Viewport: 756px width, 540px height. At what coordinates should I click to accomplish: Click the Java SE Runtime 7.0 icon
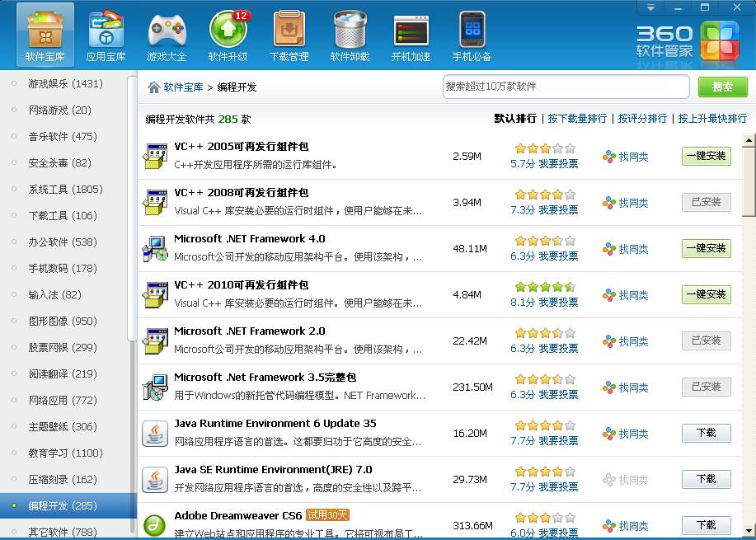[x=155, y=479]
